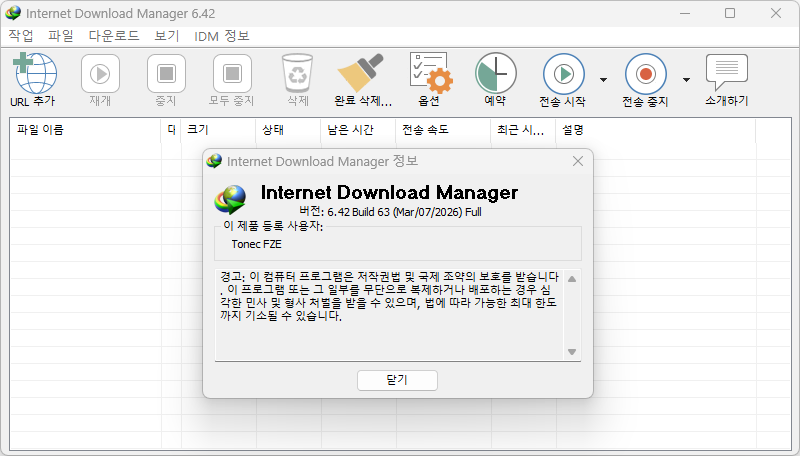Open the IDM 정보 menu
The height and width of the screenshot is (456, 800).
coord(221,36)
